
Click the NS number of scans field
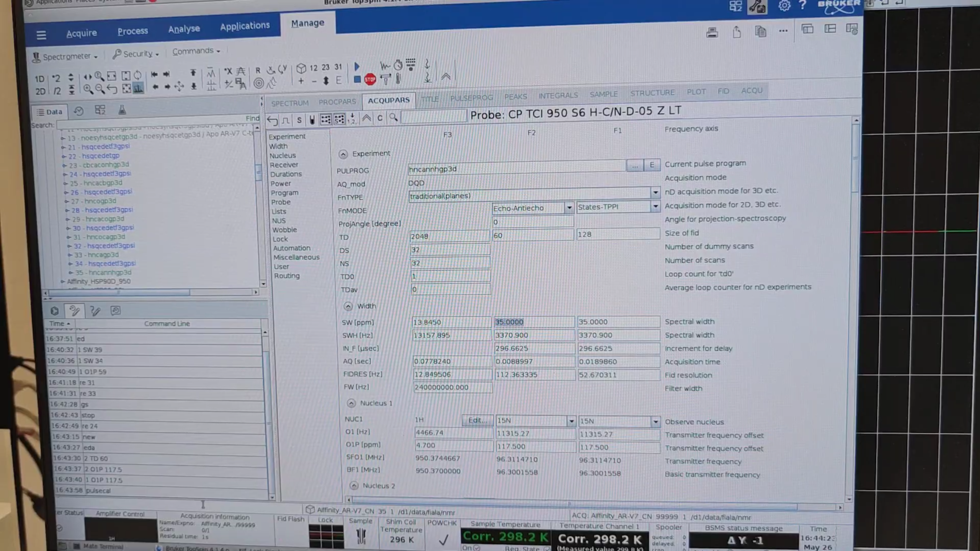tap(449, 263)
